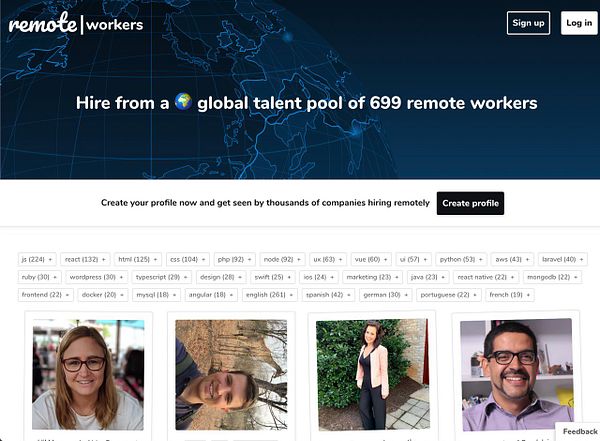Image resolution: width=600 pixels, height=441 pixels.
Task: Select the marketing (23) tag
Action: [372, 277]
